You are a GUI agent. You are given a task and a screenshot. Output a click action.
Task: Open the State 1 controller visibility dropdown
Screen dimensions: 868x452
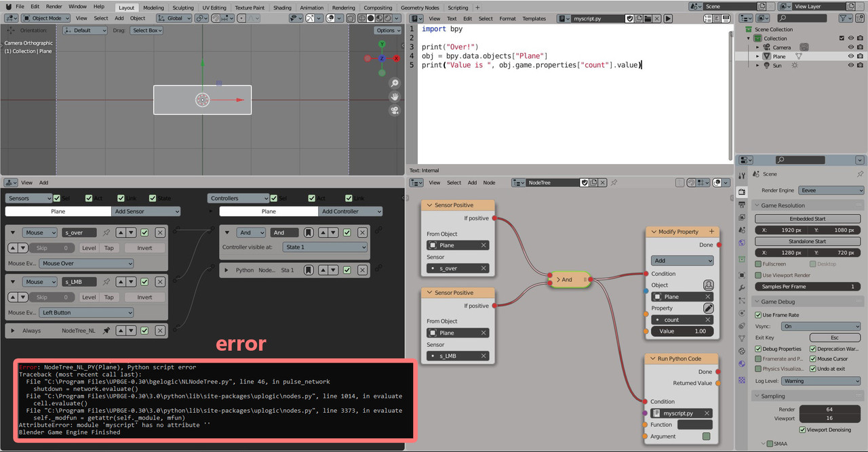(324, 247)
